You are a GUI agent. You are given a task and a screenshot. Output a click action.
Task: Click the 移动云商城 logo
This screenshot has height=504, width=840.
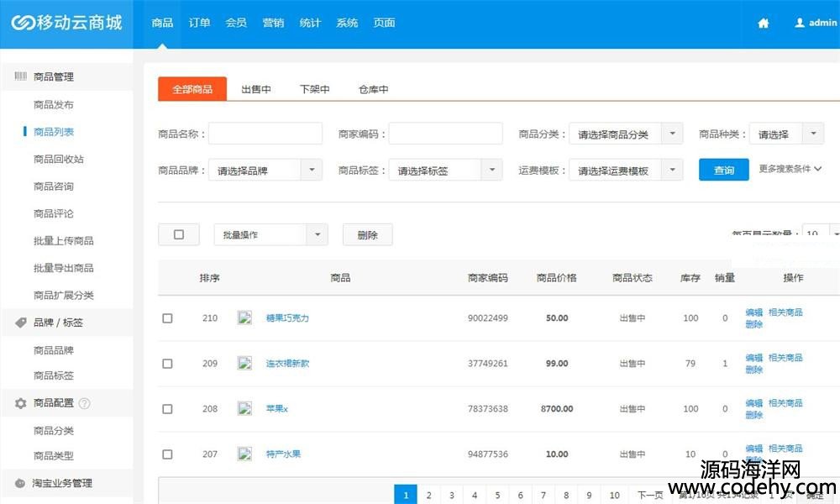66,23
